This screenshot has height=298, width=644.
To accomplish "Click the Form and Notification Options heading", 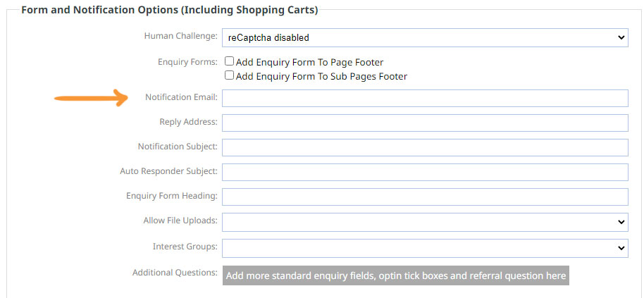I will (x=170, y=11).
